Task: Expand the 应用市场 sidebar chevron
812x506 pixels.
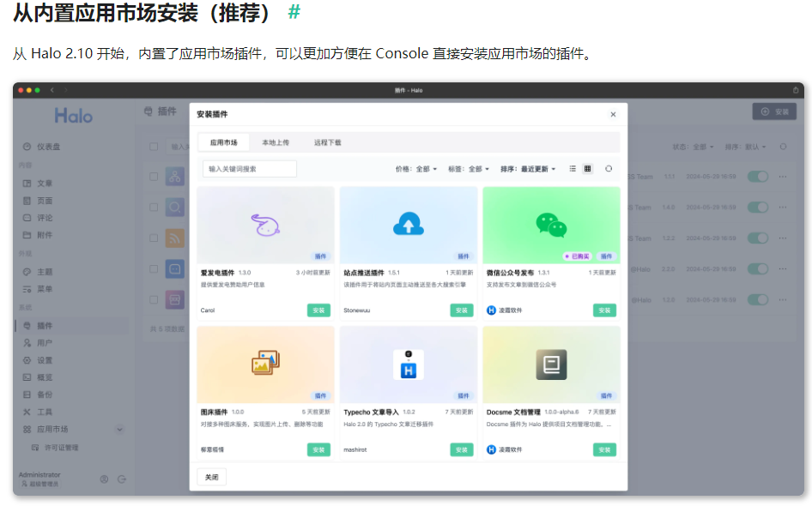Action: (x=119, y=430)
